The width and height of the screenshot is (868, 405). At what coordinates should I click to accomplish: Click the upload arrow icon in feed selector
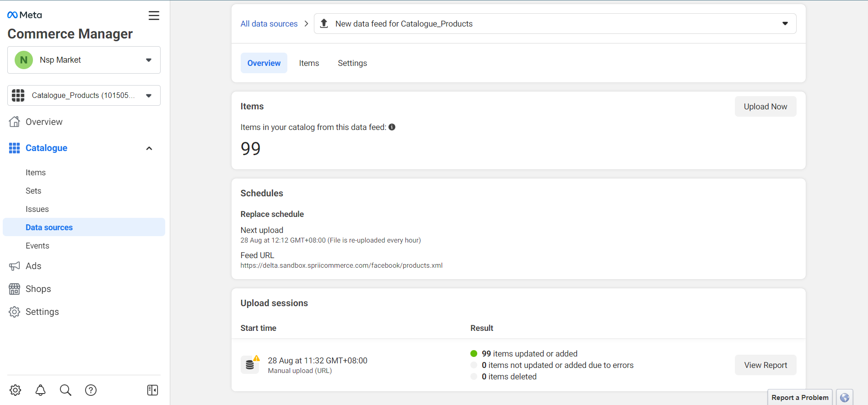[324, 23]
